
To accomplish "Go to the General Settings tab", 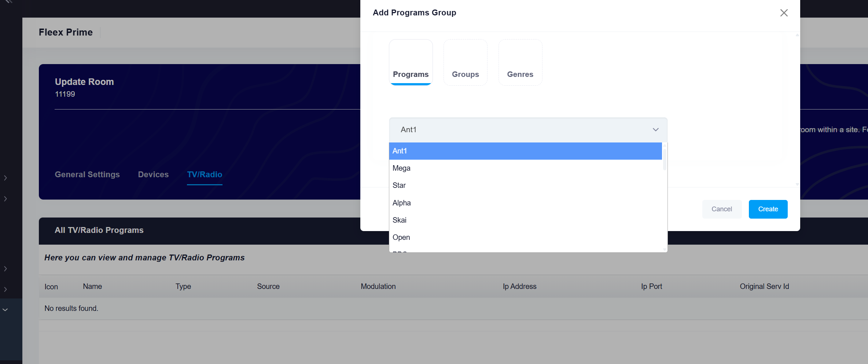I will coord(87,175).
